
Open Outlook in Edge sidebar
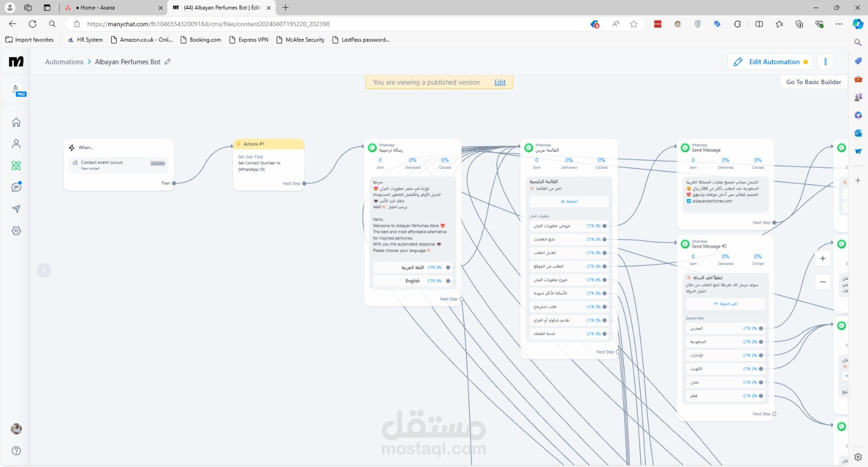(858, 133)
